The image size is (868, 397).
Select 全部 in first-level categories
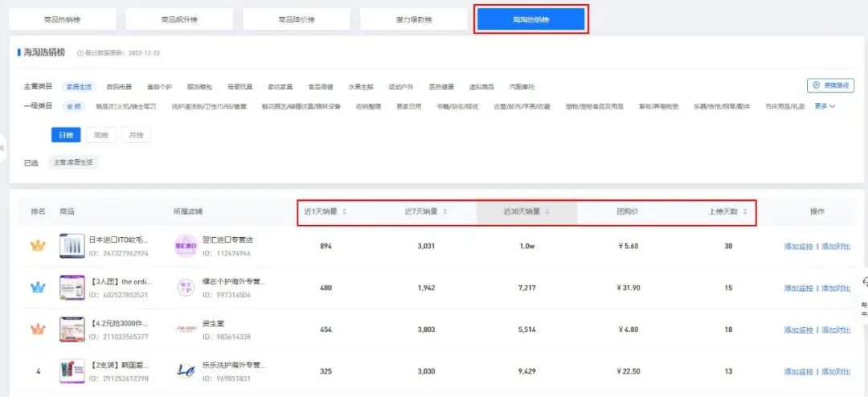(74, 106)
